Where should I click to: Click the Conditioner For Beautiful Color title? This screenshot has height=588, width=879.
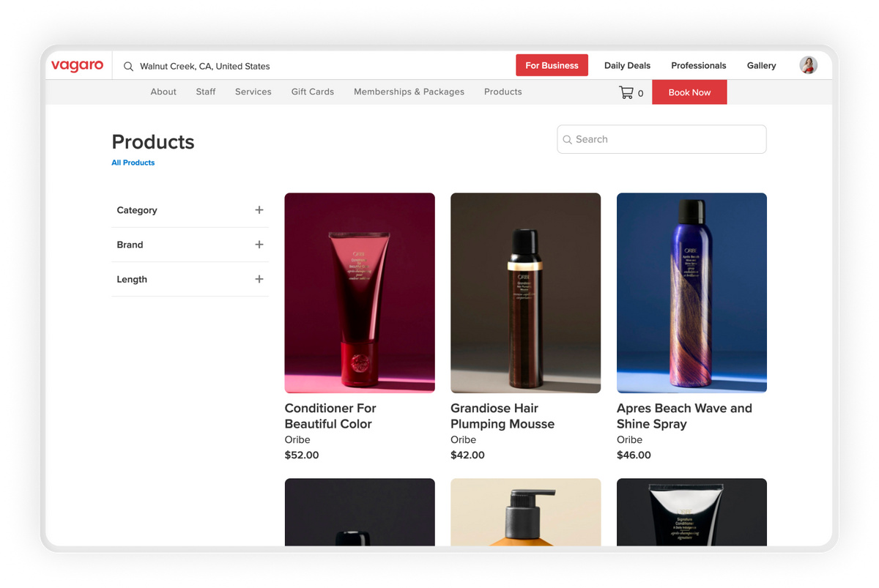tap(330, 416)
